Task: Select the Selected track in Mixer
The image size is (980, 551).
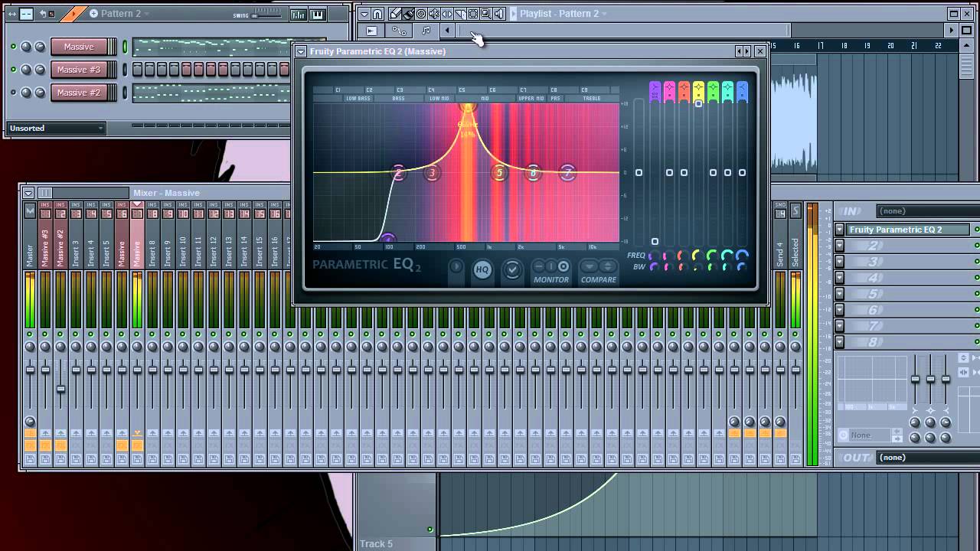Action: [795, 236]
